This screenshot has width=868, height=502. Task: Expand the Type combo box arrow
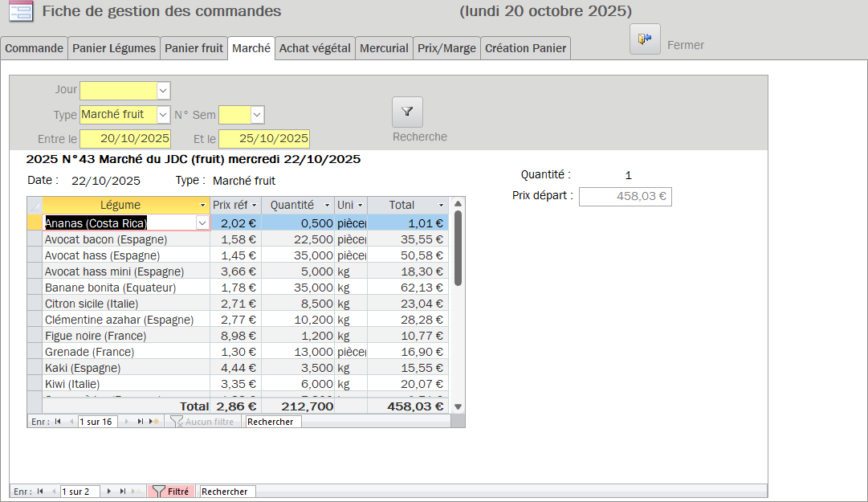[163, 115]
